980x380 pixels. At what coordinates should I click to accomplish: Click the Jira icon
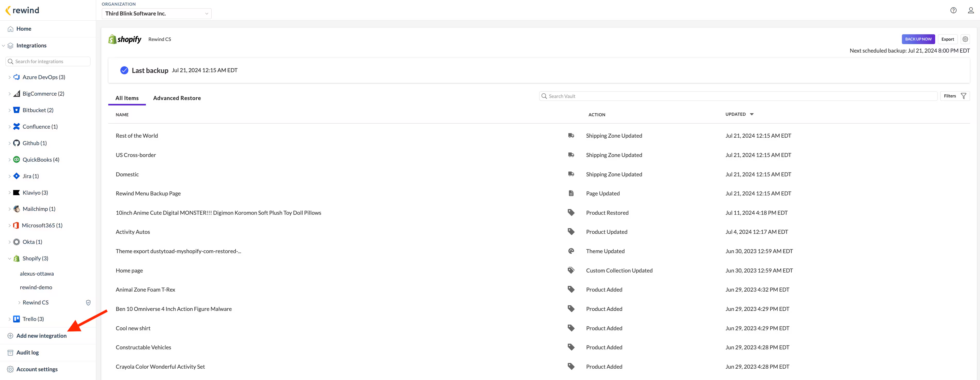[16, 176]
